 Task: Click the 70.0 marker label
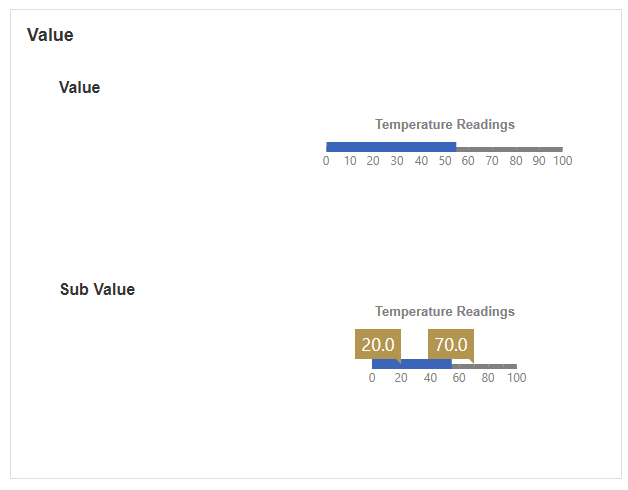coord(451,344)
